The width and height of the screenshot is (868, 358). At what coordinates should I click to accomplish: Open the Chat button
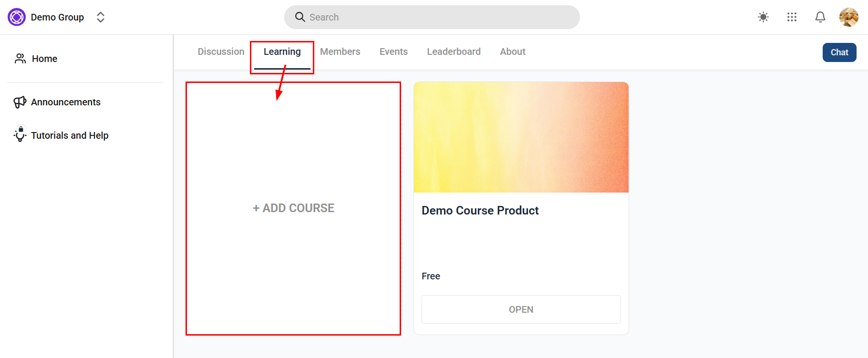839,52
